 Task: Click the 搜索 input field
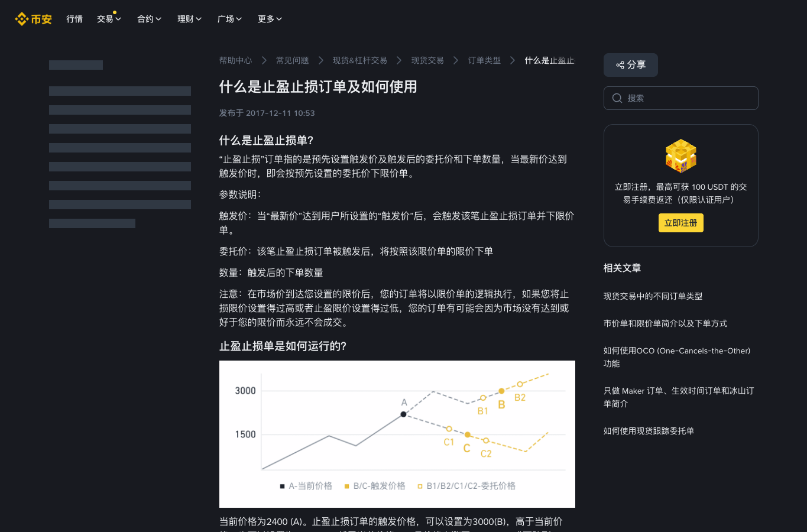681,98
